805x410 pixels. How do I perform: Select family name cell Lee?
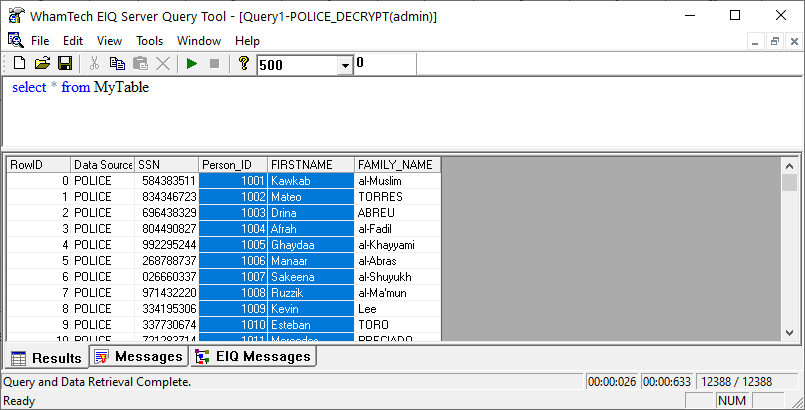(397, 308)
